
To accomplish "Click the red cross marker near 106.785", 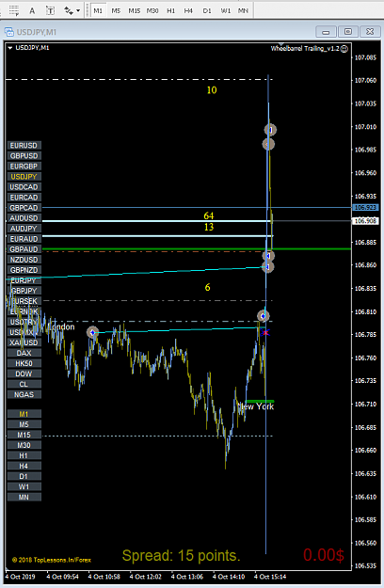I will [x=265, y=332].
